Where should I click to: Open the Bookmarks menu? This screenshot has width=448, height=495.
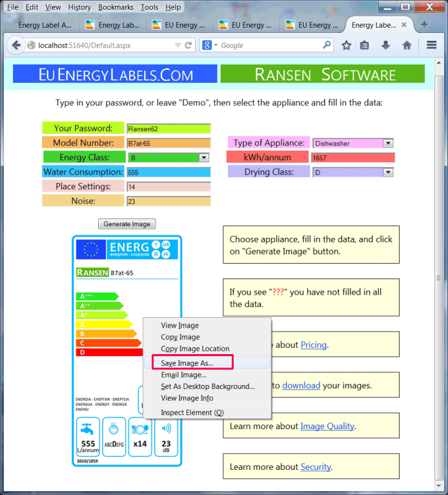116,7
